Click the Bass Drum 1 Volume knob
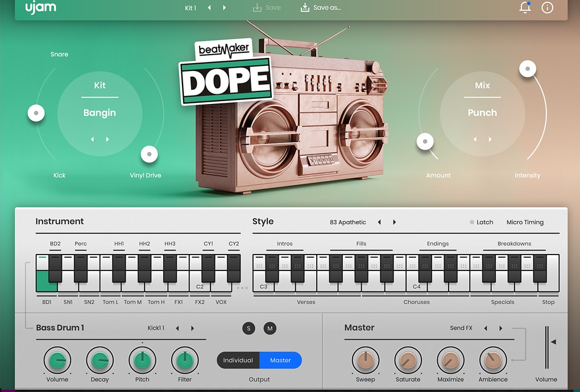 pos(57,360)
